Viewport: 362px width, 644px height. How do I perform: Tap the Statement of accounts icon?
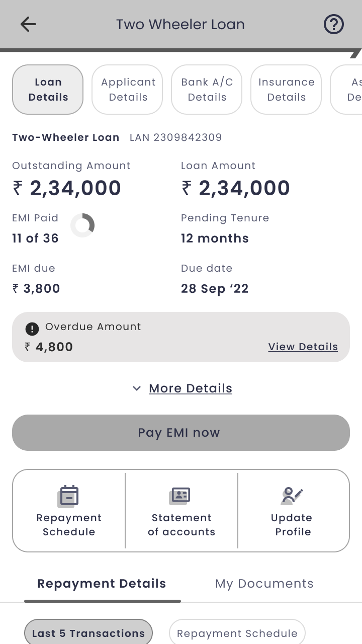(180, 496)
